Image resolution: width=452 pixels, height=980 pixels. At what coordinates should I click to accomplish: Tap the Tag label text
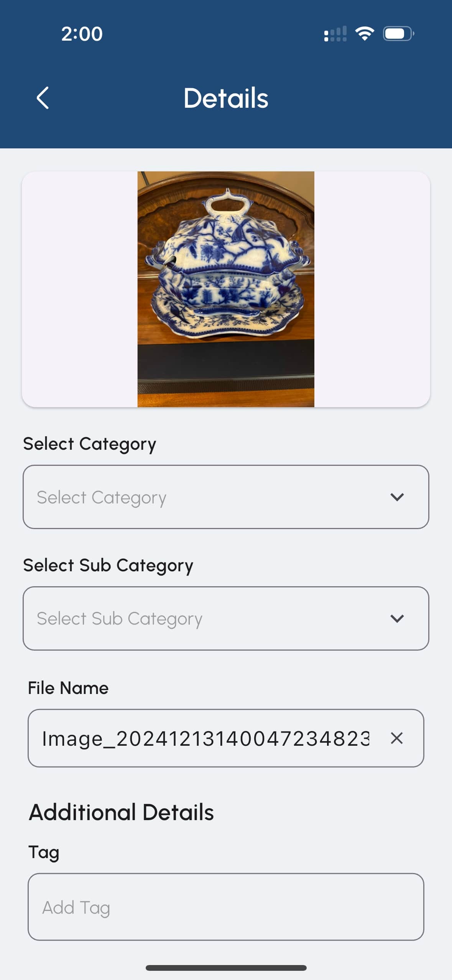(x=44, y=852)
